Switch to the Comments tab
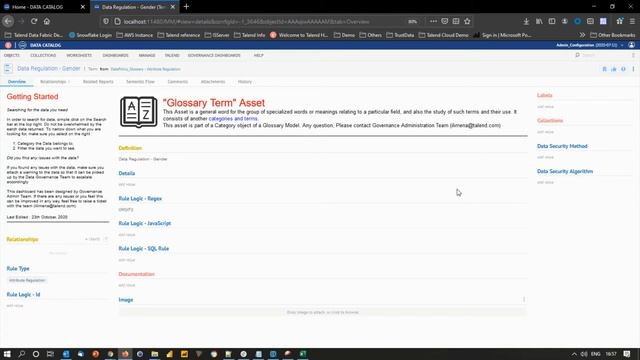Image resolution: width=640 pixels, height=360 pixels. 178,82
